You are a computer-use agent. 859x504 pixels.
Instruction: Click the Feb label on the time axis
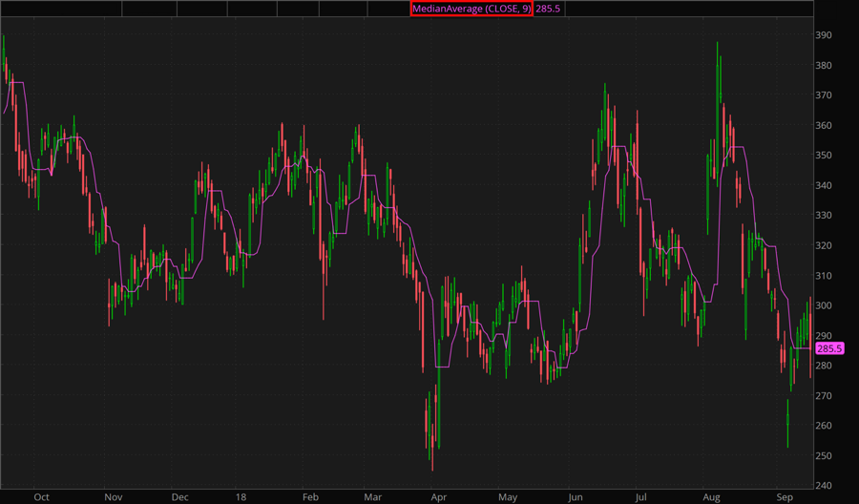tap(309, 497)
